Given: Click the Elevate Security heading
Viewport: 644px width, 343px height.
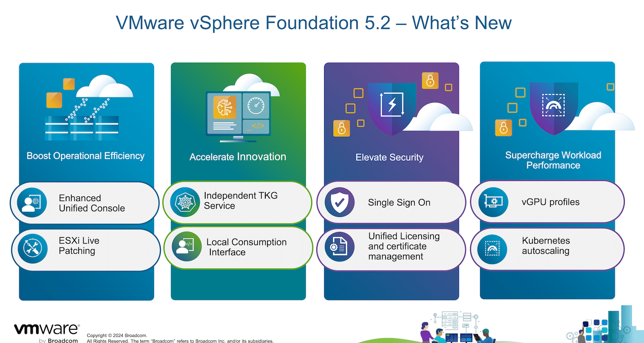Looking at the screenshot, I should click(x=389, y=157).
